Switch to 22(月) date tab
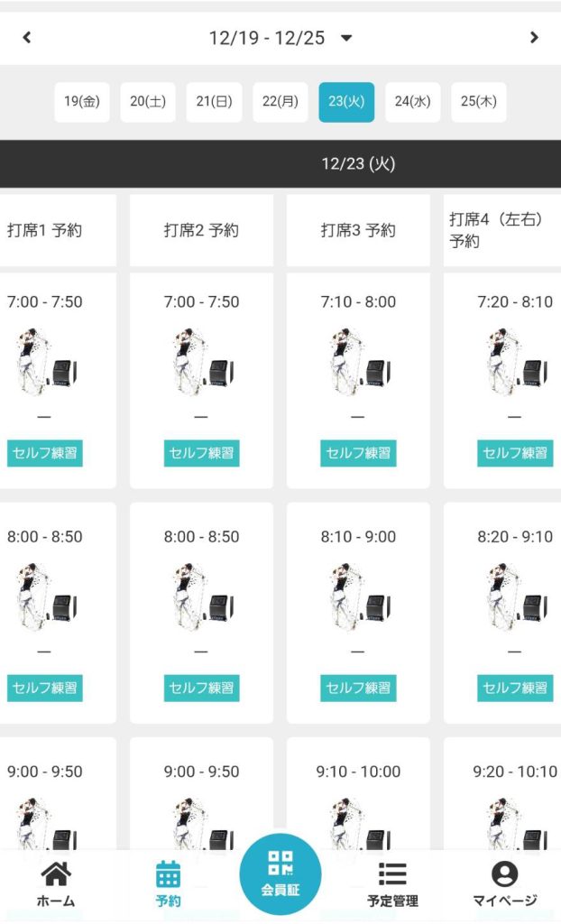Viewport: 561px width, 924px height. click(x=280, y=102)
